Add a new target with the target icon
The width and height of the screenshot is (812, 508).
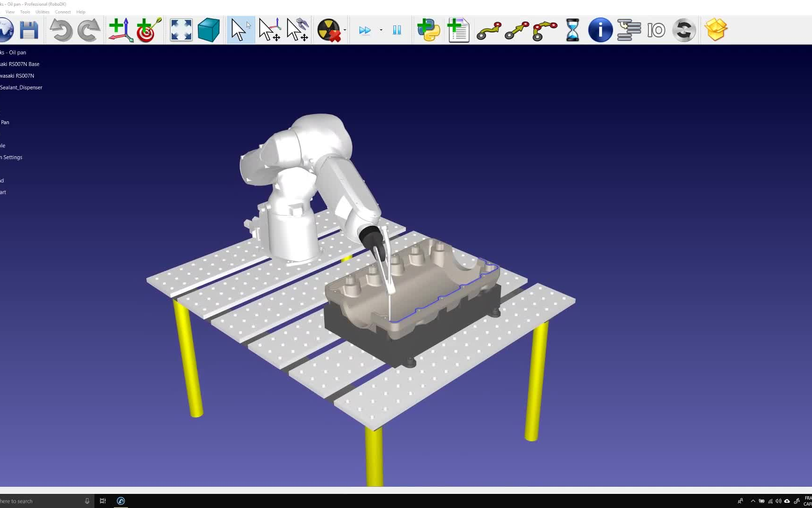point(148,30)
